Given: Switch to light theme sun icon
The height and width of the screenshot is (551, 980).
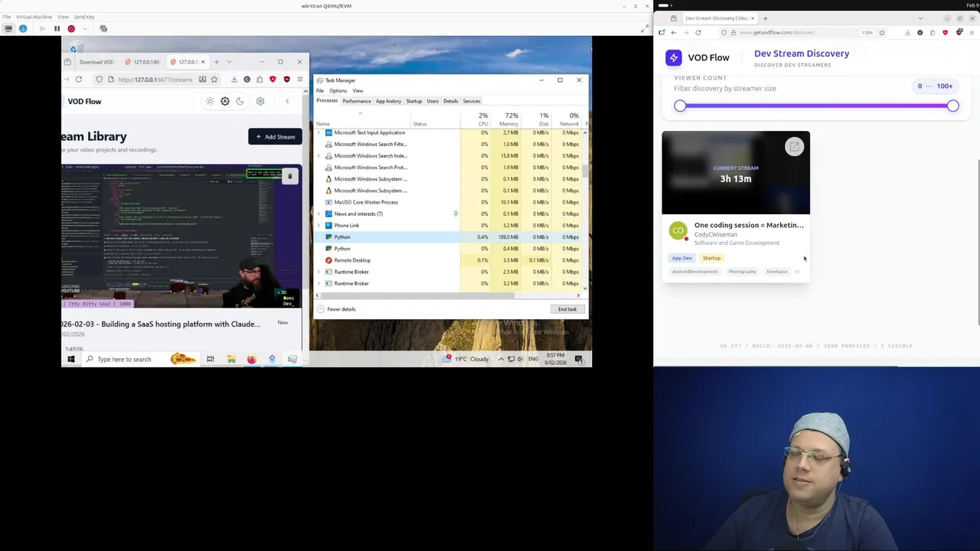Looking at the screenshot, I should (x=210, y=101).
